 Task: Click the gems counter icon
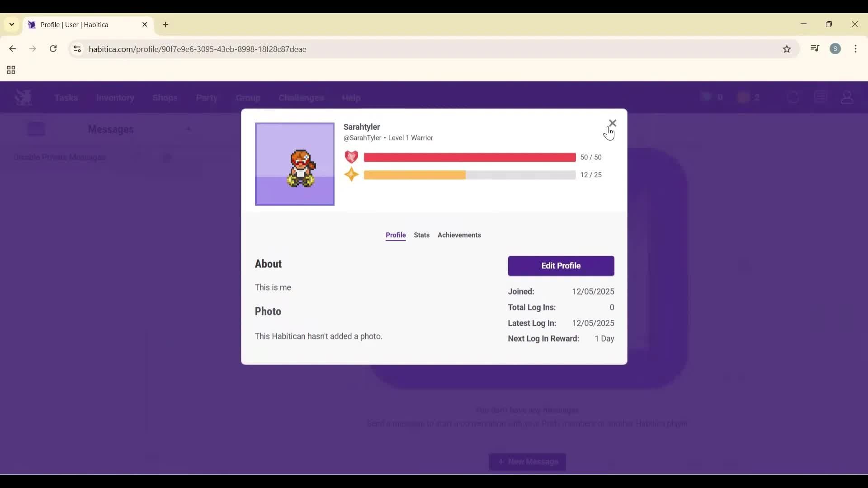click(707, 97)
